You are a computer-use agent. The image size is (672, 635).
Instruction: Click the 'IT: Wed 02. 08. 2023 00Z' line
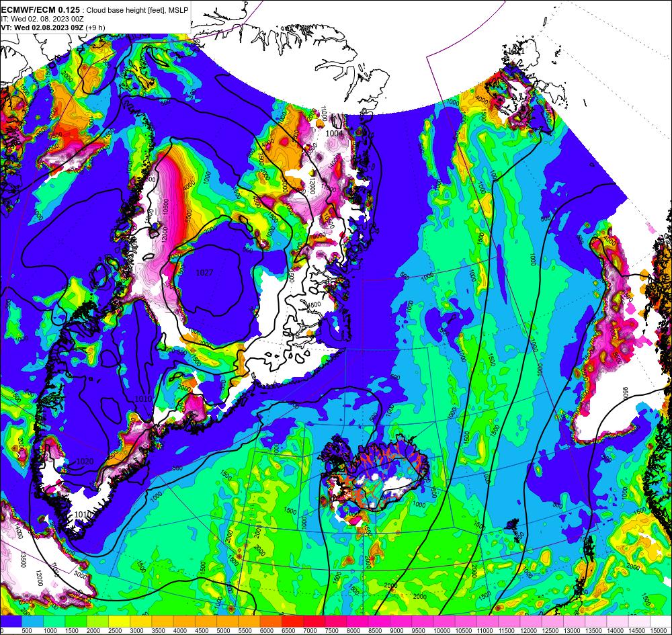[42, 19]
